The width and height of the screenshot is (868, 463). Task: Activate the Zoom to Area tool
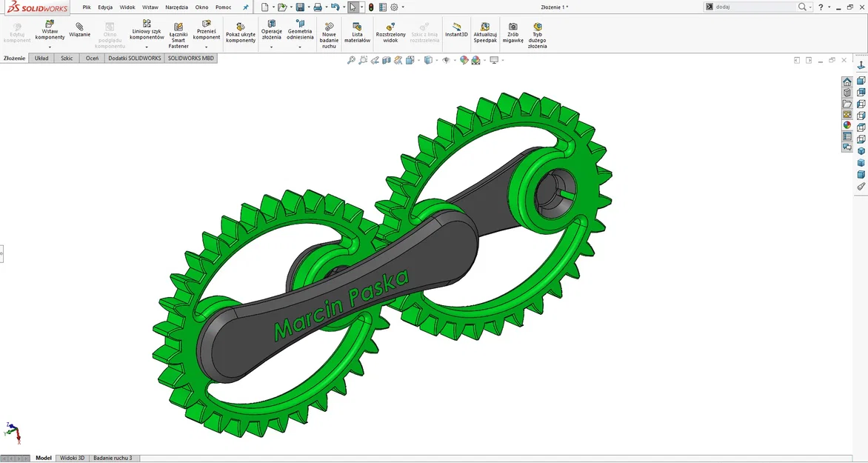point(361,60)
